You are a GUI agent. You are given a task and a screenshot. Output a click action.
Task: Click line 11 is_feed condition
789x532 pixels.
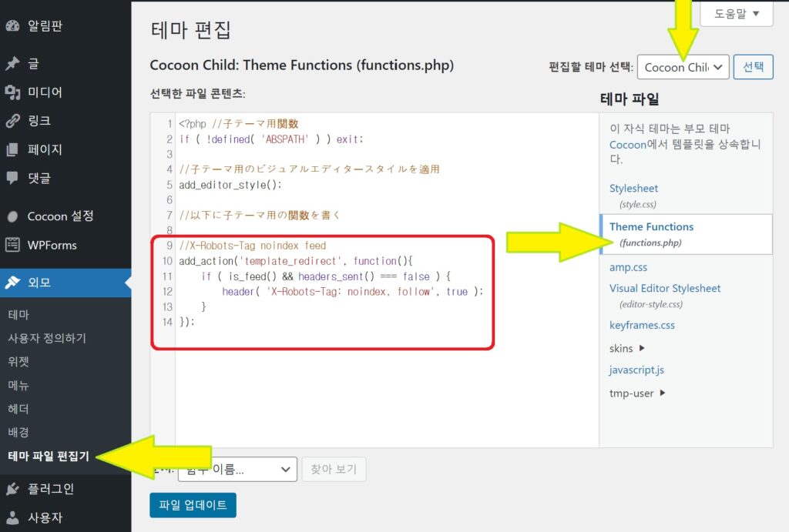[326, 276]
